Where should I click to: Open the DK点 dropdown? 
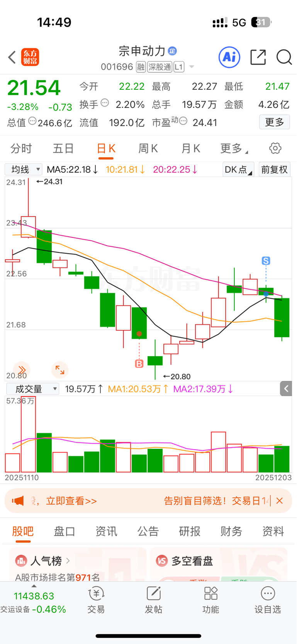[238, 169]
